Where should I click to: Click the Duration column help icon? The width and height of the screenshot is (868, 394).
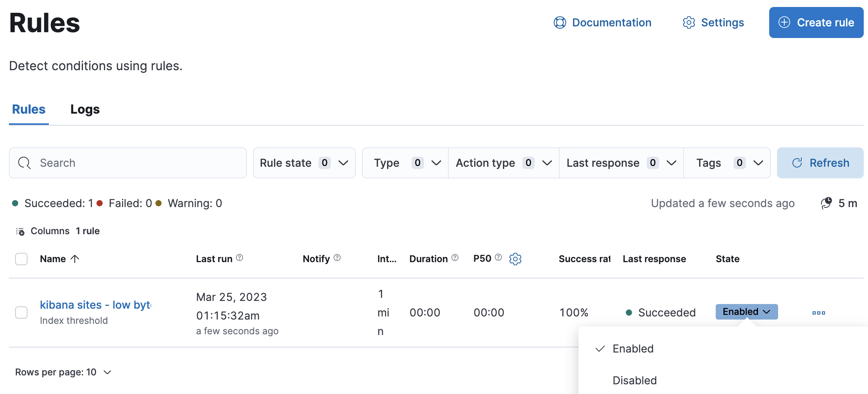coord(455,257)
